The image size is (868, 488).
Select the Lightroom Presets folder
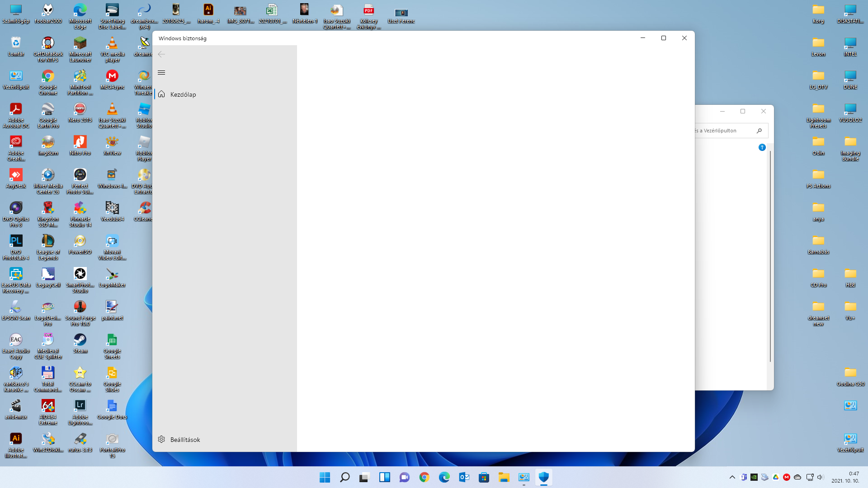pyautogui.click(x=818, y=116)
